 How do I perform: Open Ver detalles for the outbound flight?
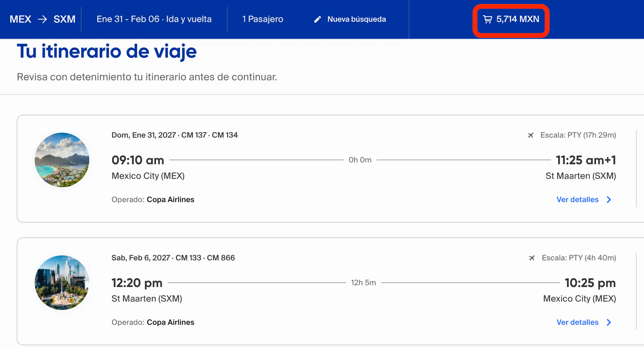[x=577, y=200]
